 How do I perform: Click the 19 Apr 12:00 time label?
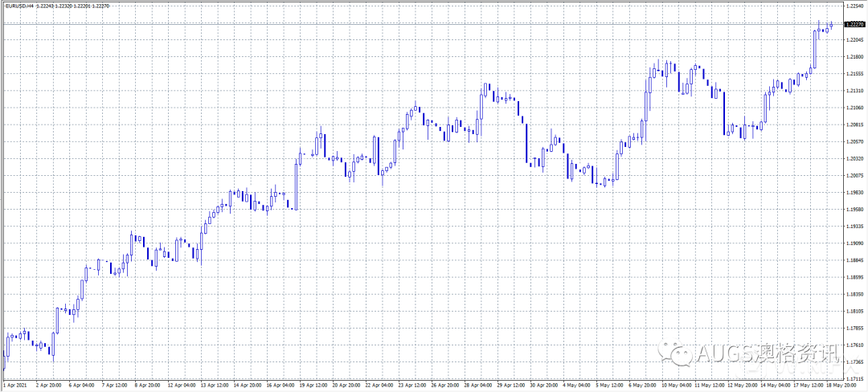[313, 384]
